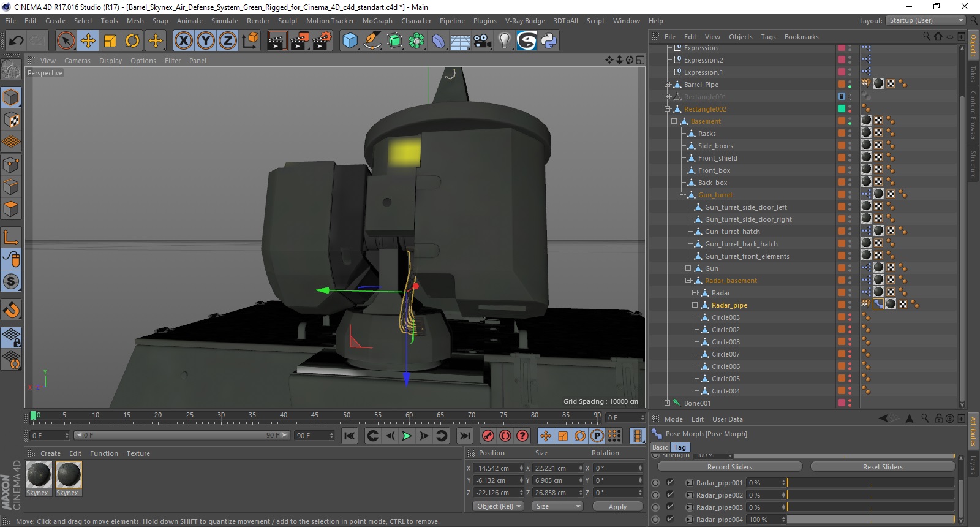Open Object manager Tags menu

[x=768, y=37]
